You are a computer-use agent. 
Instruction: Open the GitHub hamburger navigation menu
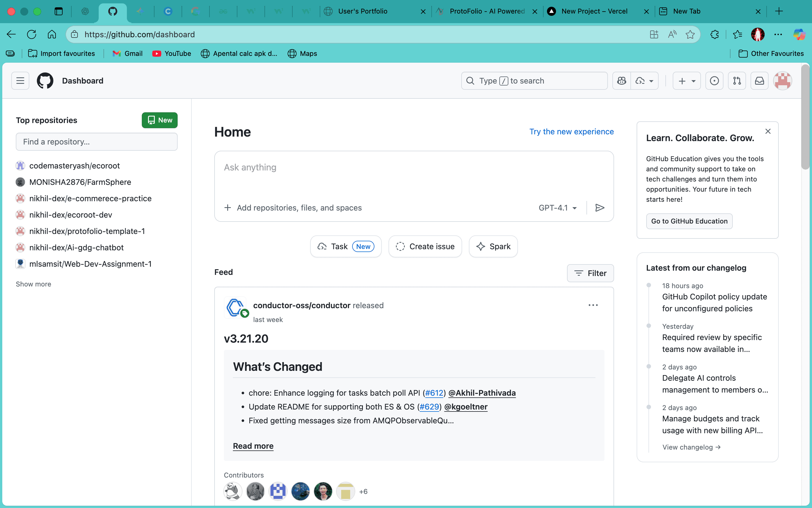click(20, 81)
